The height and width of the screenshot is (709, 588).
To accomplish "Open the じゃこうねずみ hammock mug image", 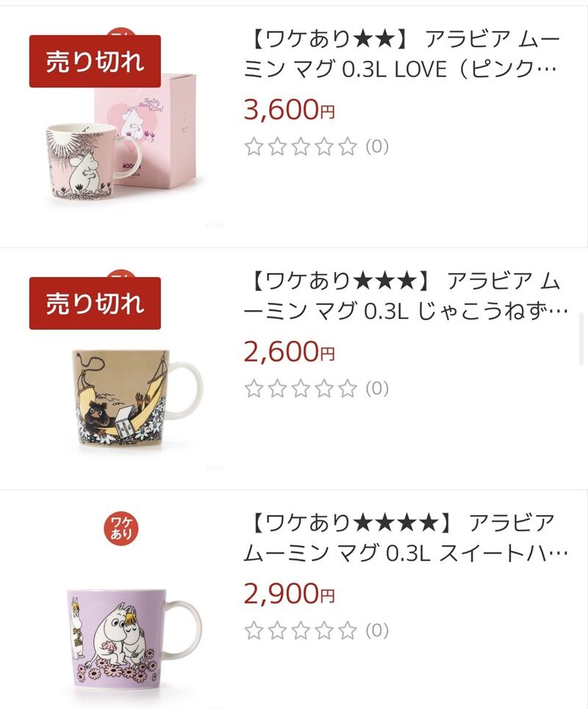I will pos(136,398).
